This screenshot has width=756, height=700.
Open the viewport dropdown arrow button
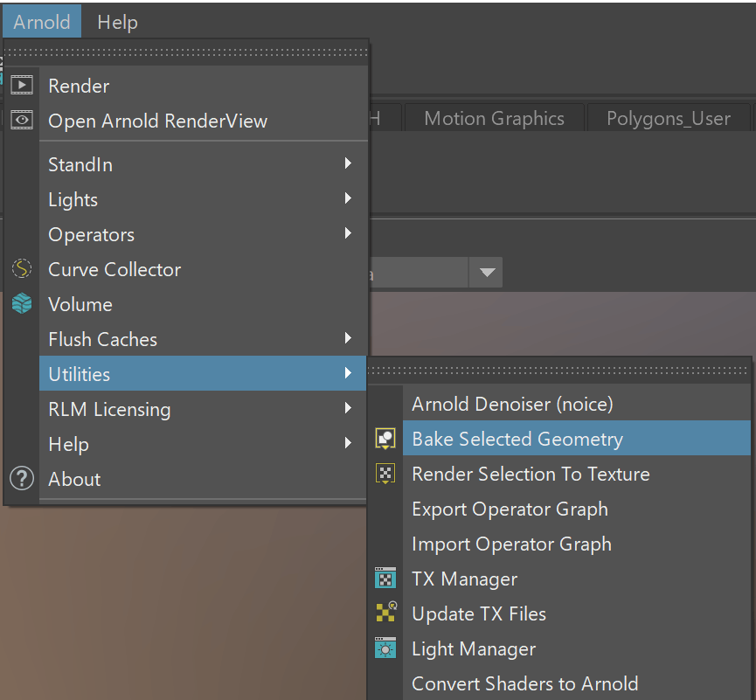[486, 273]
